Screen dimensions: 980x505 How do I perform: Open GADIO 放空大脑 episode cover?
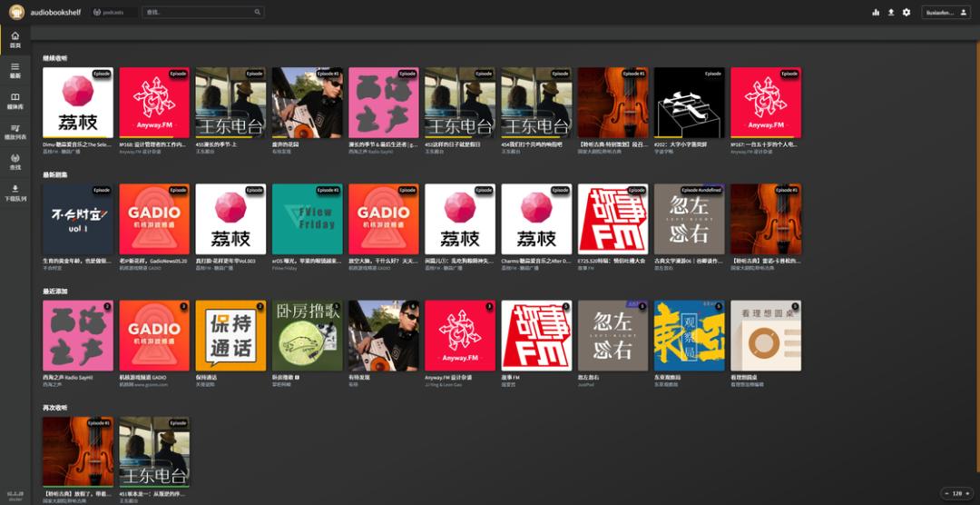pyautogui.click(x=384, y=219)
